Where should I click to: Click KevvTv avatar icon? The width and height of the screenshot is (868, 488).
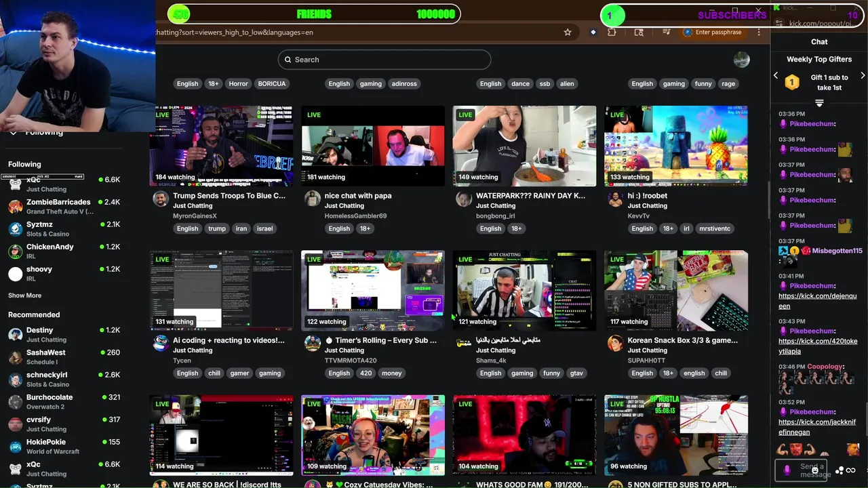point(615,199)
